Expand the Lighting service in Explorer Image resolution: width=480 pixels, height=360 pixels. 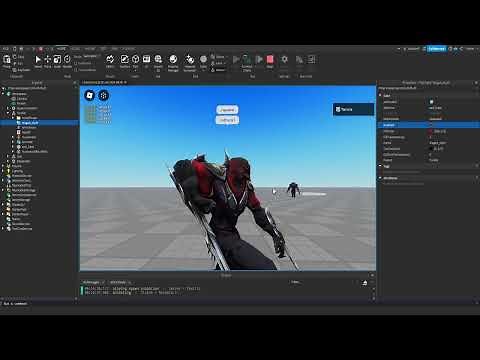pos(3,171)
